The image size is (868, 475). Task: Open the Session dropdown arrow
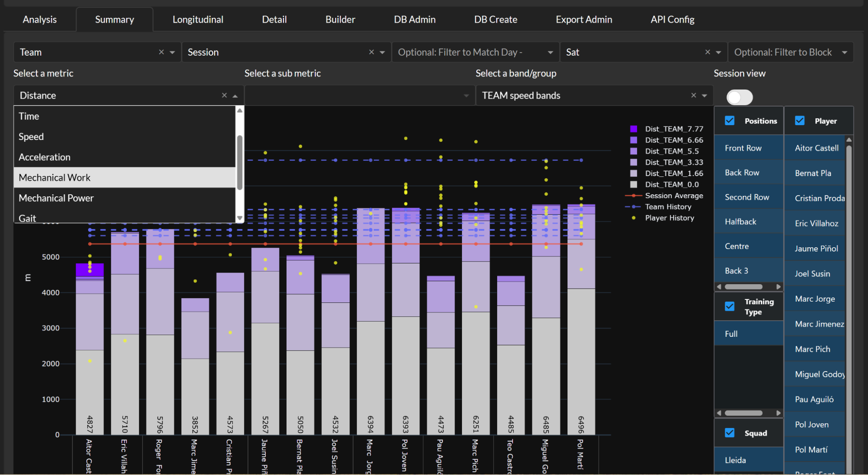point(383,52)
